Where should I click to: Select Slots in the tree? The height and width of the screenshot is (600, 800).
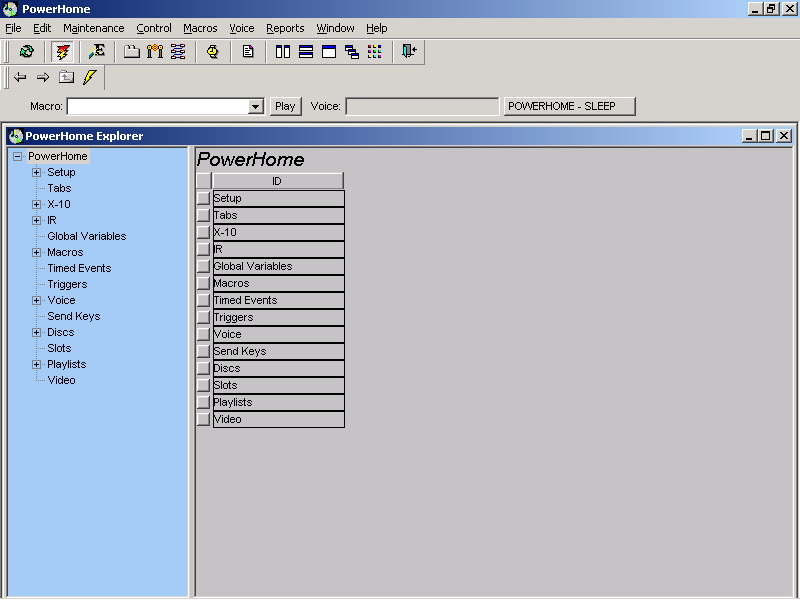pos(59,348)
